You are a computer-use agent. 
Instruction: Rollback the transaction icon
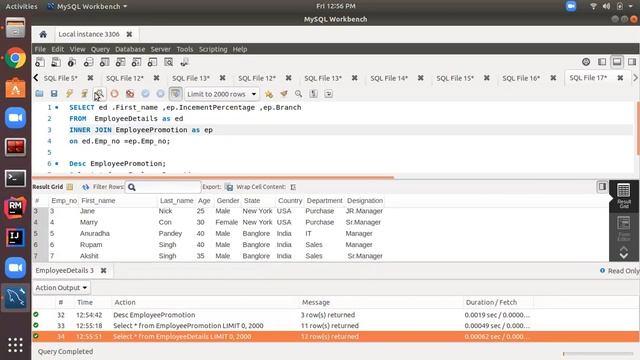click(160, 93)
